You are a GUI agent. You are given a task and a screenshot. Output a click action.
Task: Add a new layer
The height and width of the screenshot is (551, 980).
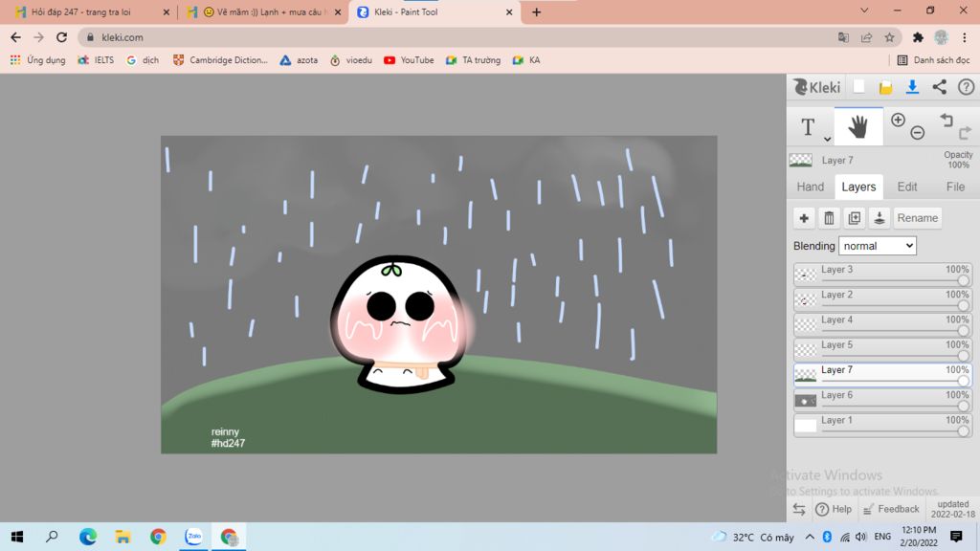[804, 218]
